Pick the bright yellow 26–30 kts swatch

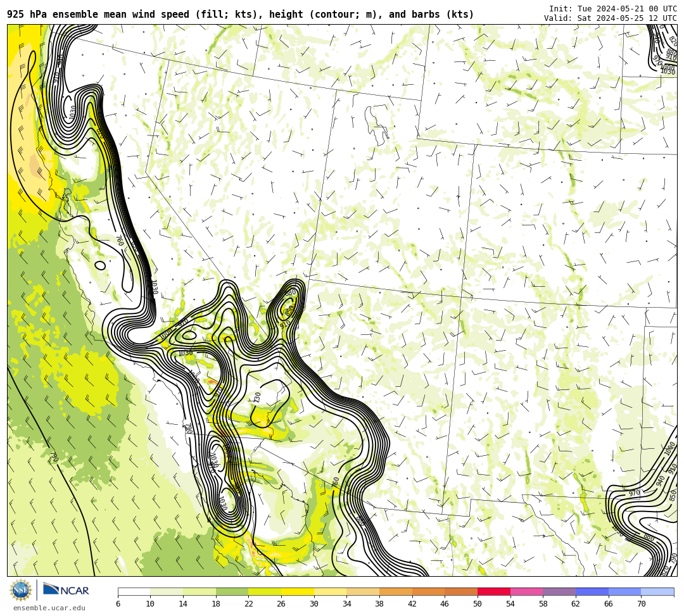[298, 591]
